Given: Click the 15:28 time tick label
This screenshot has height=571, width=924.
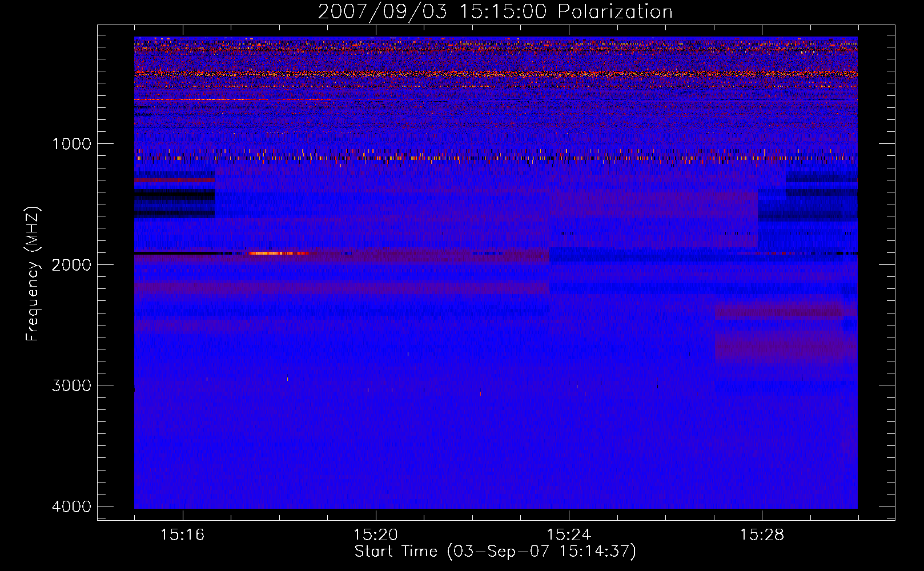Looking at the screenshot, I should coord(762,535).
